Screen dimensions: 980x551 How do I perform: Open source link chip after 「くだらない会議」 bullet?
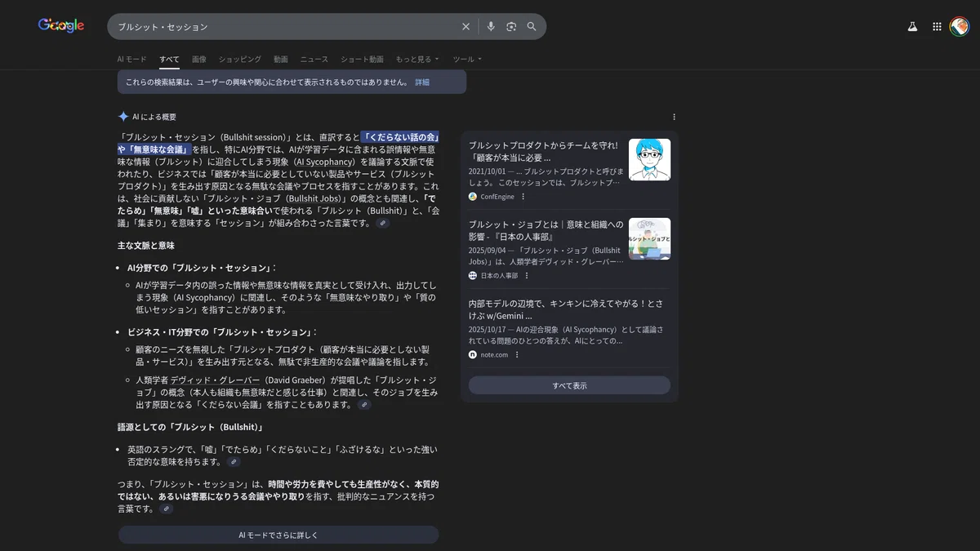click(364, 405)
